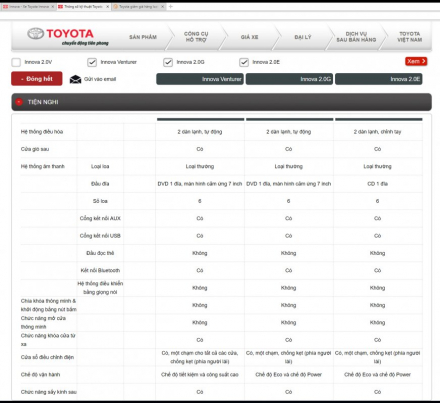The width and height of the screenshot is (440, 403).
Task: Open the CÔNG CỤ HỖ TRỢ menu
Action: [196, 37]
